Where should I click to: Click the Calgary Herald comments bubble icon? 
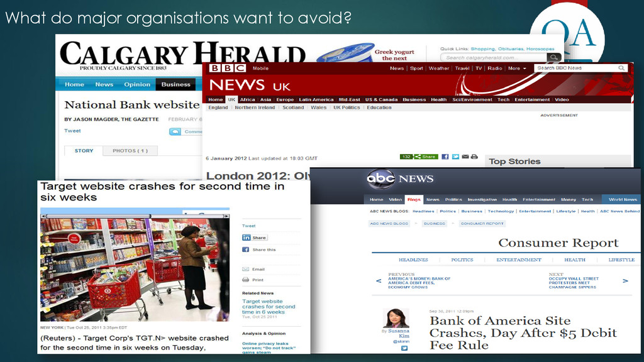tap(175, 132)
